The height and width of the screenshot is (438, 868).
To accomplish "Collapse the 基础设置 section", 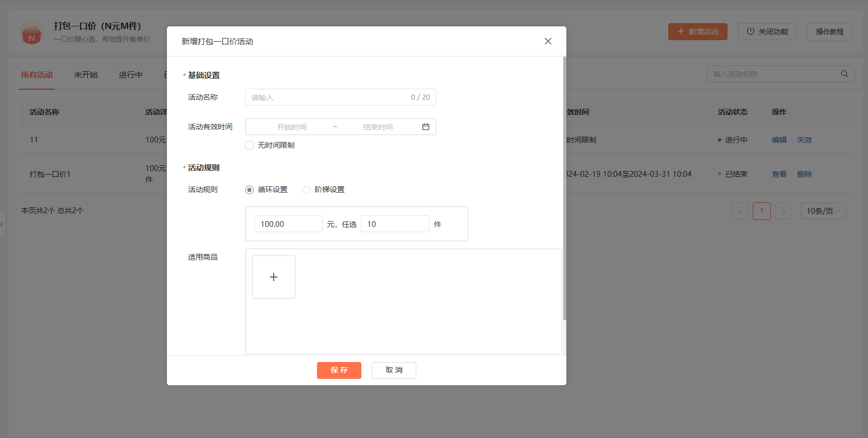I will [x=184, y=75].
